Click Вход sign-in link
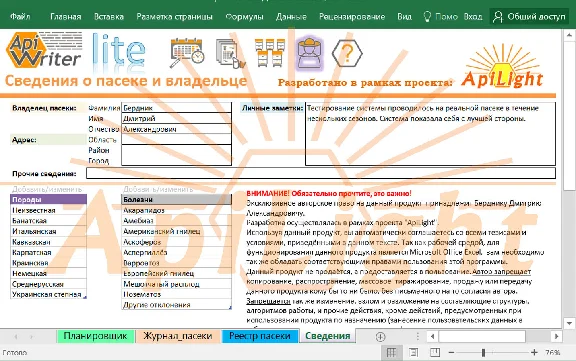The width and height of the screenshot is (576, 361). (473, 17)
